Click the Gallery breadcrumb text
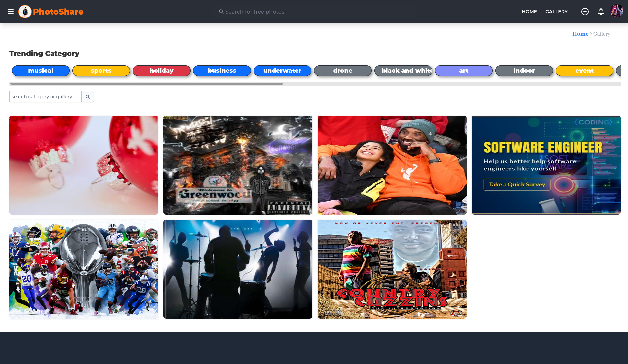Viewport: 628px width, 364px height. pos(602,34)
